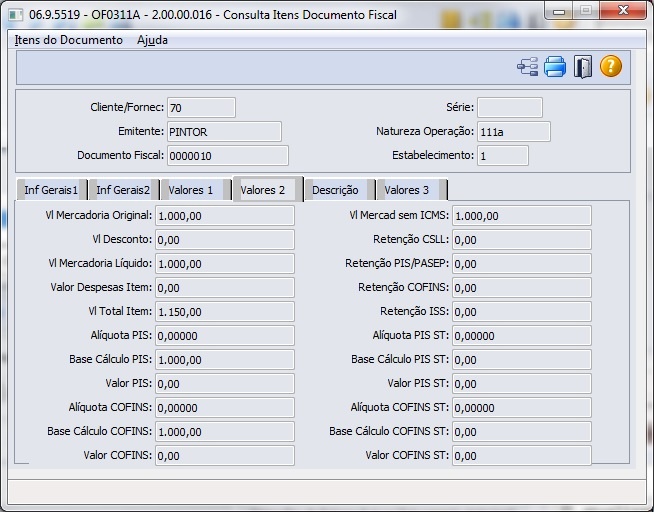This screenshot has height=512, width=654.
Task: Click the Valor COFINS ST field
Action: coord(522,455)
